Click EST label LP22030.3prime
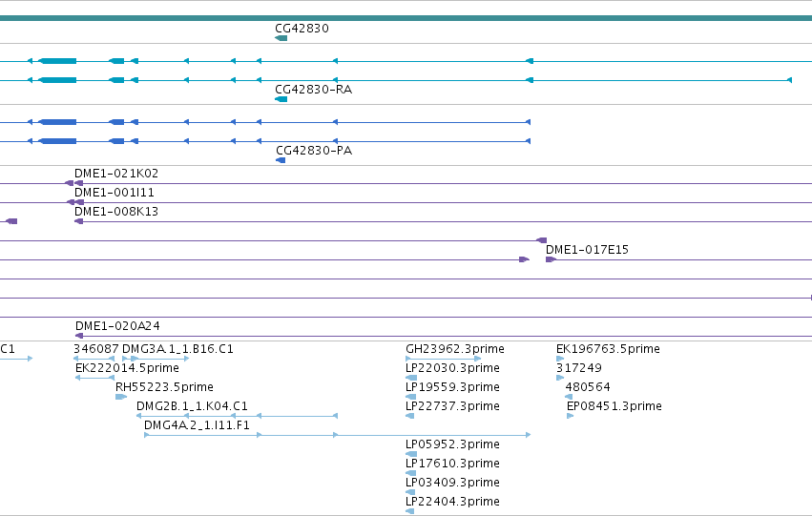Screen dimensions: 812x516 point(452,368)
